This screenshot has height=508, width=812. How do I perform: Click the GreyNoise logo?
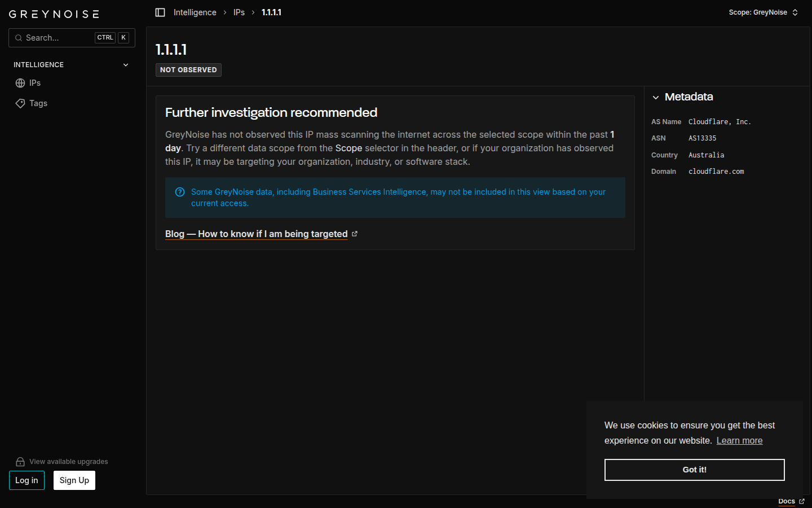tap(54, 14)
